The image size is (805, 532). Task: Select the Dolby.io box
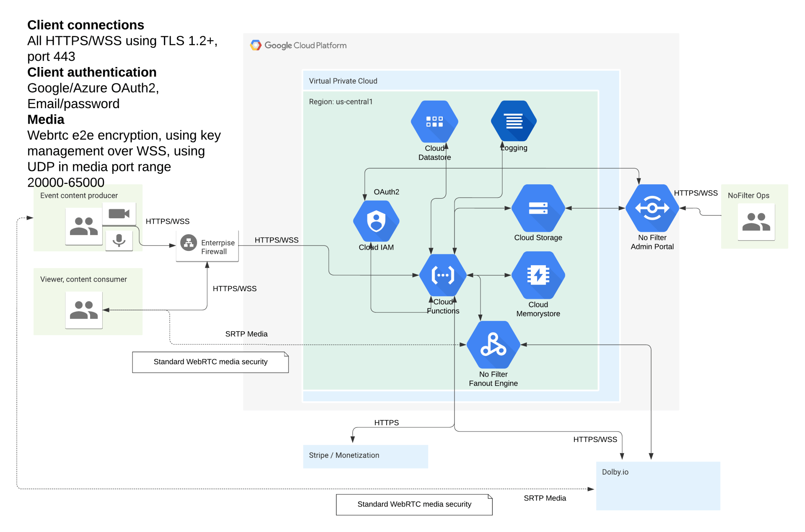[658, 486]
